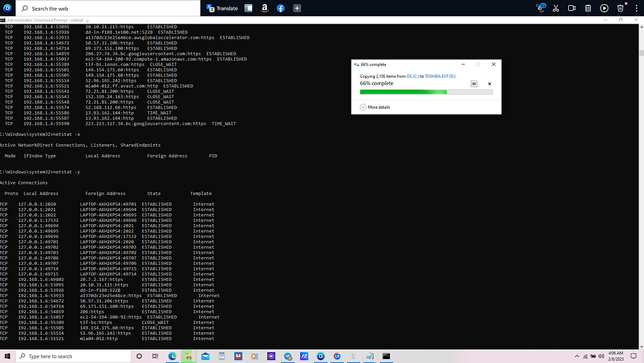
Task: Open the Windows Start menu
Action: (x=7, y=356)
